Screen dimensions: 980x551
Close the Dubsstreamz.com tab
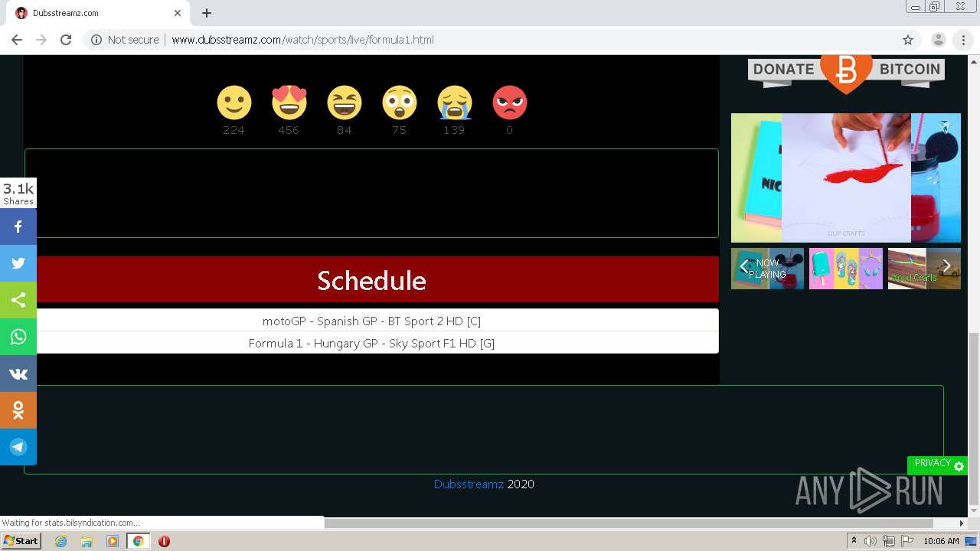point(178,13)
